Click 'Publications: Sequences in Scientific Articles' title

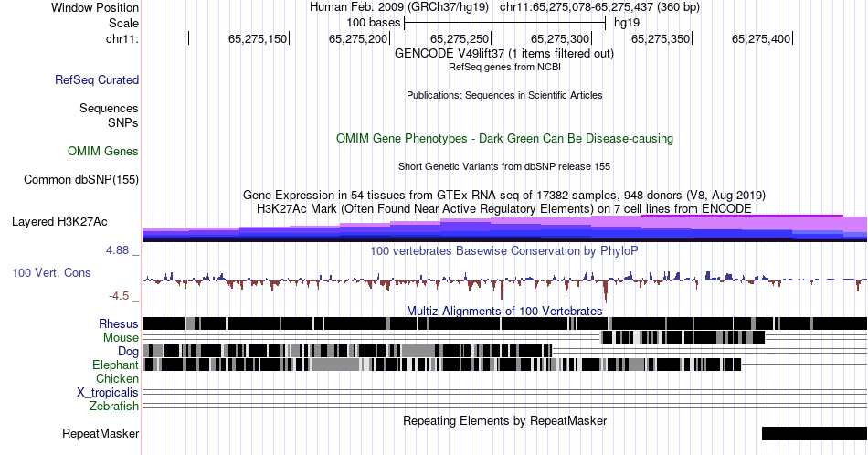click(504, 95)
